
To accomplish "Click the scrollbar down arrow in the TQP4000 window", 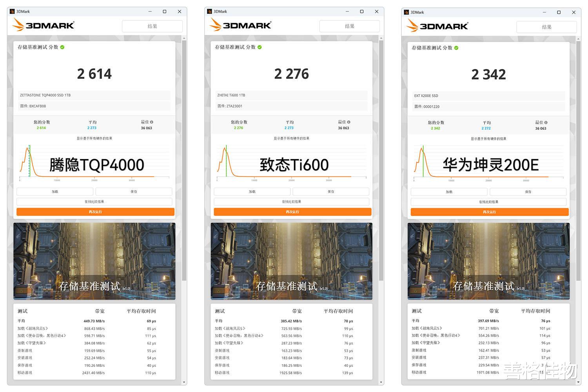I will 184,382.
